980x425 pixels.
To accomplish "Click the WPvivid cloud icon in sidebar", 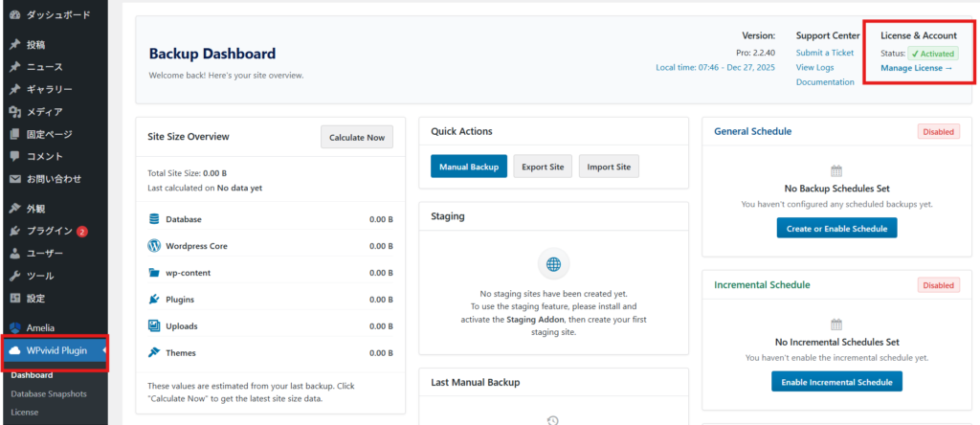I will [14, 350].
